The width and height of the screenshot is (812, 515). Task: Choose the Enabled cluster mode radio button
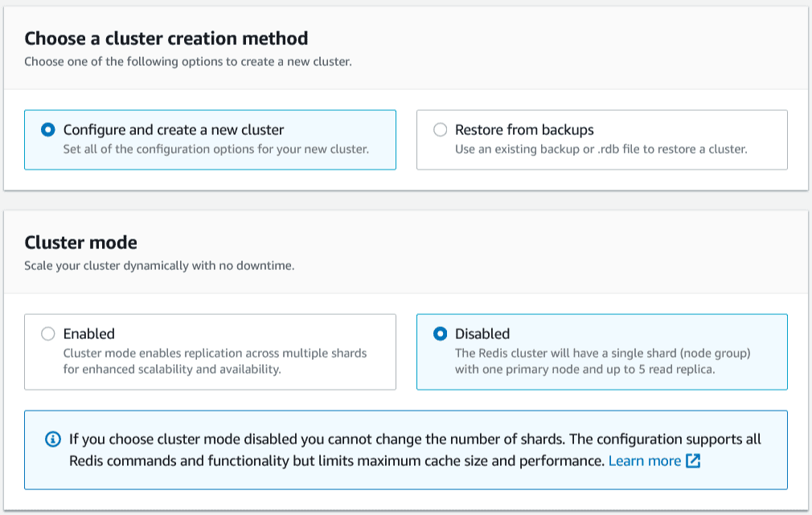[48, 333]
